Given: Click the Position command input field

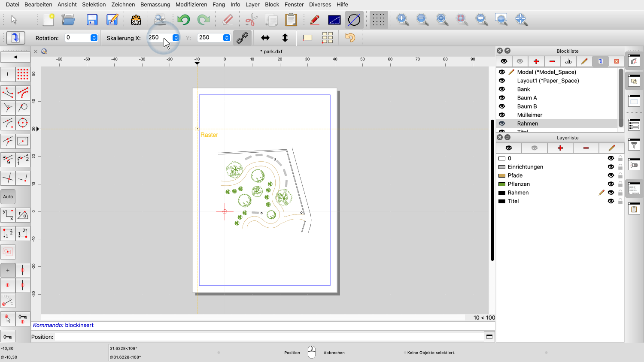Looking at the screenshot, I should point(269,337).
